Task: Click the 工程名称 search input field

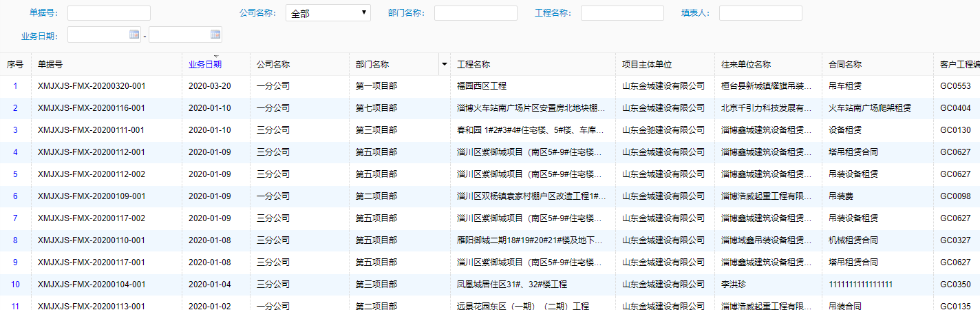Action: [x=622, y=13]
